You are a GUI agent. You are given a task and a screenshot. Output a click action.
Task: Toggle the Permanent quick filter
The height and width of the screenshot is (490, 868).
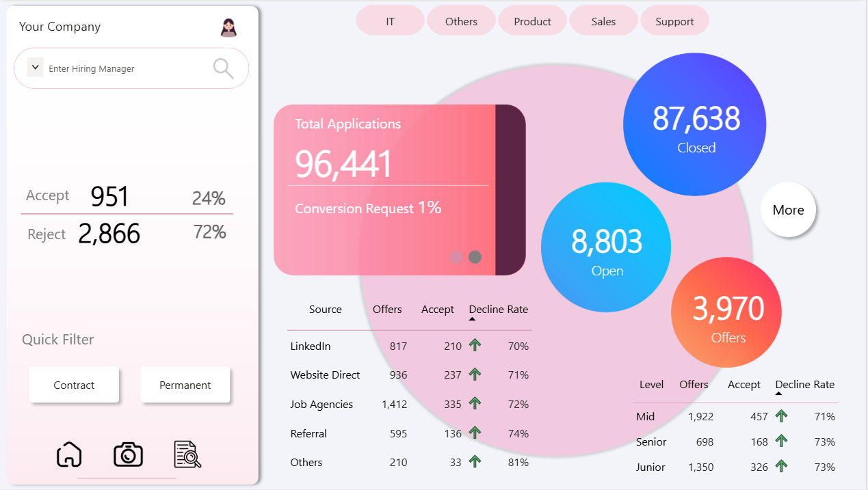pos(185,385)
